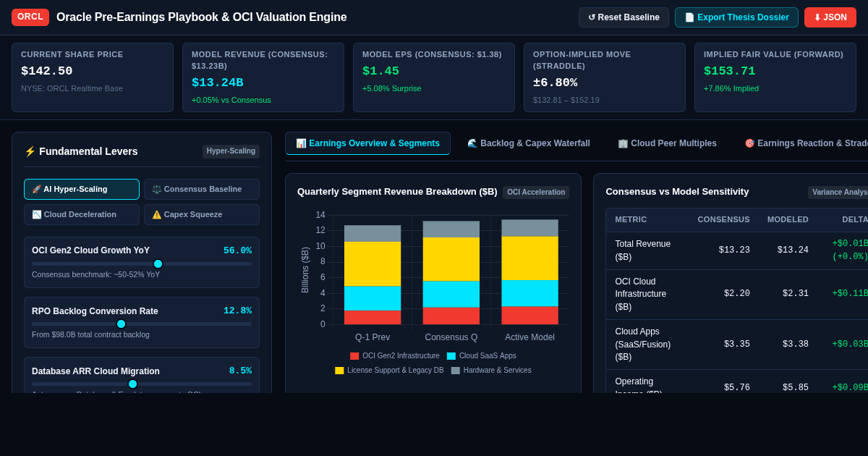Choose the Capex Squeeze scenario
The height and width of the screenshot is (456, 868).
click(x=202, y=214)
